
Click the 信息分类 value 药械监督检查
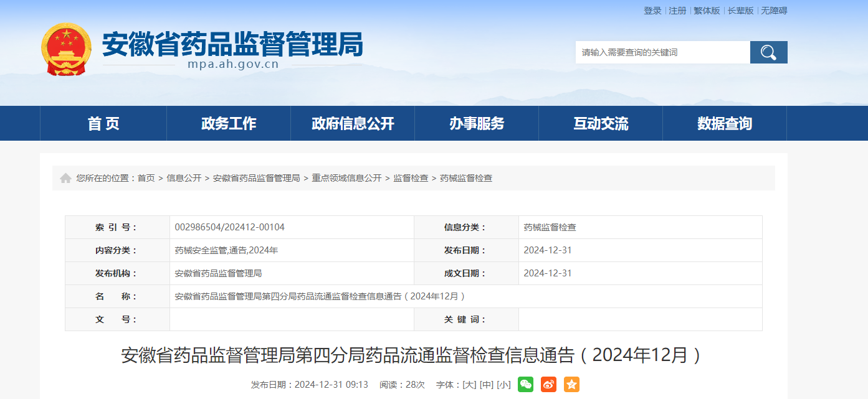[550, 227]
